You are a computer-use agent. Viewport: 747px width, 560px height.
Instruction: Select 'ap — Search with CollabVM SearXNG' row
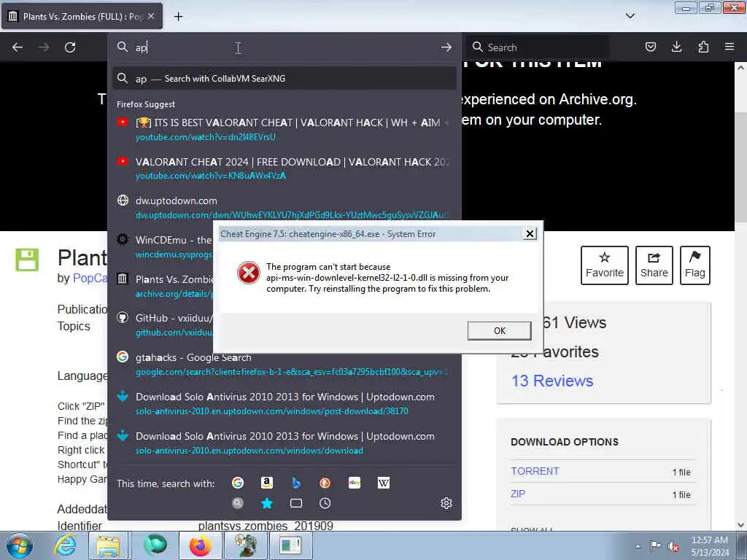click(x=285, y=79)
